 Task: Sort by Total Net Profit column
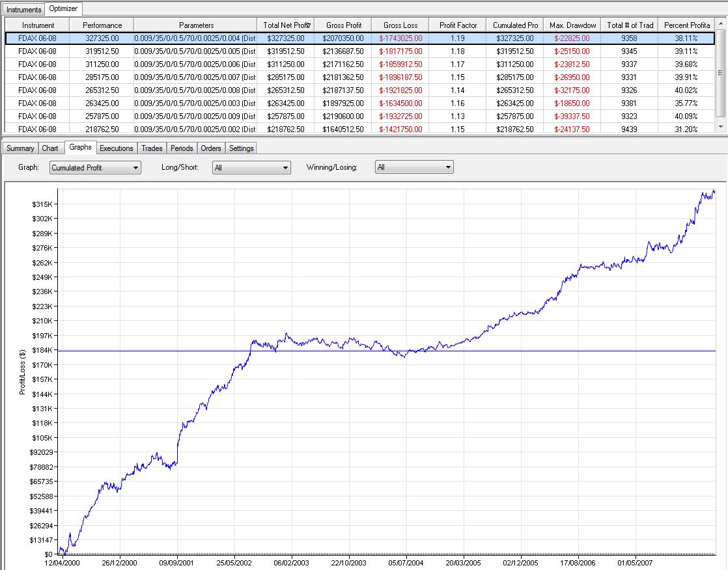click(x=287, y=25)
